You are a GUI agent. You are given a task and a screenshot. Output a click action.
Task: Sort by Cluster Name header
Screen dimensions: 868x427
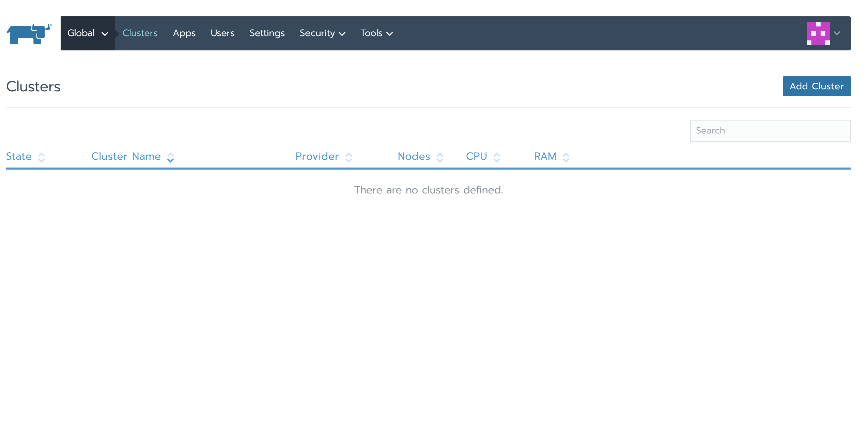(126, 156)
